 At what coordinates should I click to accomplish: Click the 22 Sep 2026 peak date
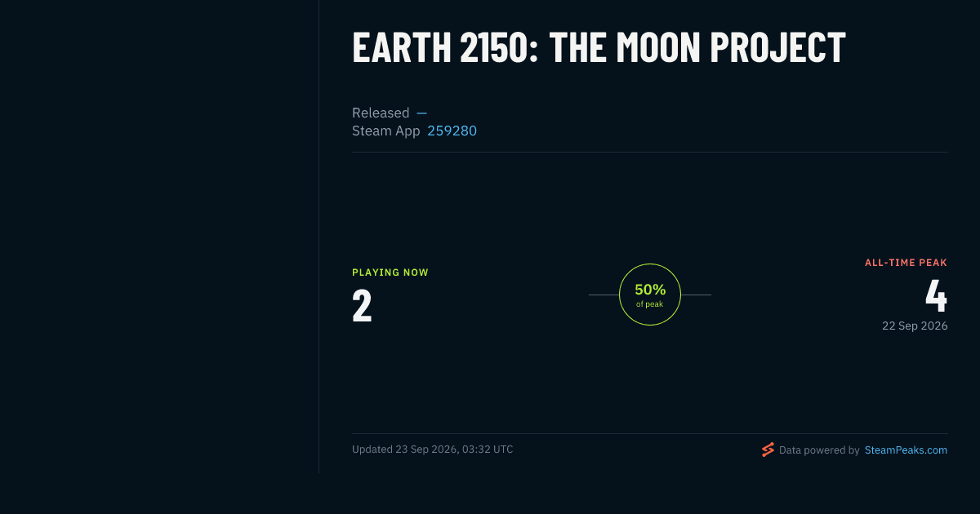click(x=915, y=326)
